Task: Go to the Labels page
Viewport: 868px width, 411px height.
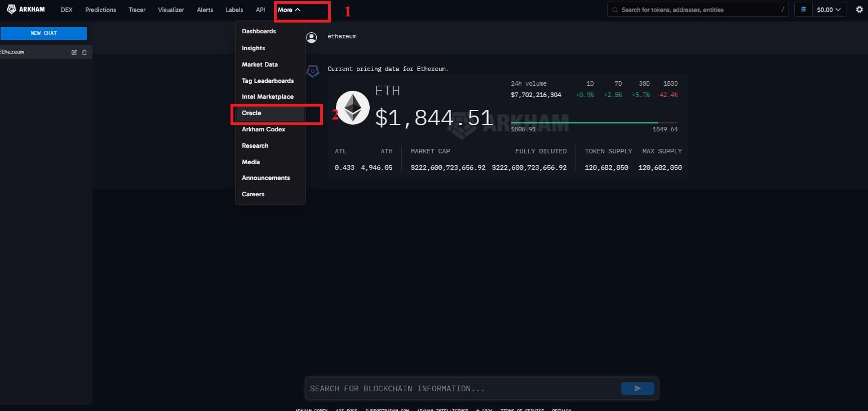Action: point(234,10)
